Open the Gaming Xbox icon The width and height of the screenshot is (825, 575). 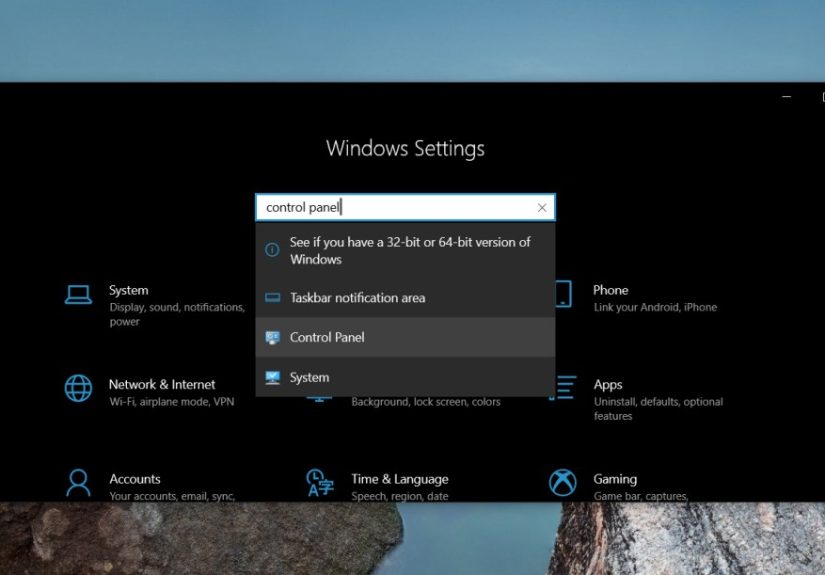563,482
